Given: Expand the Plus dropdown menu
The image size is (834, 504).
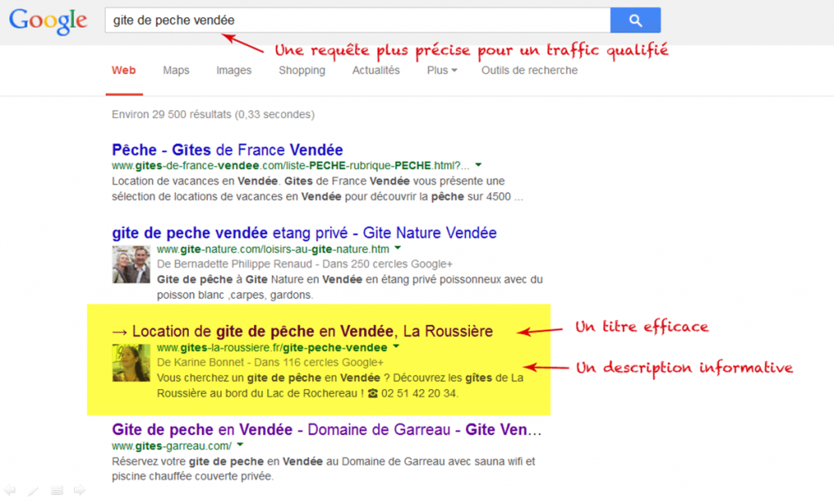Looking at the screenshot, I should 441,71.
